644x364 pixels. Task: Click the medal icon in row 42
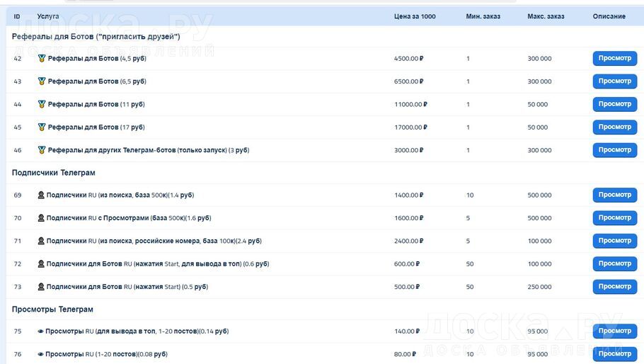[42, 58]
